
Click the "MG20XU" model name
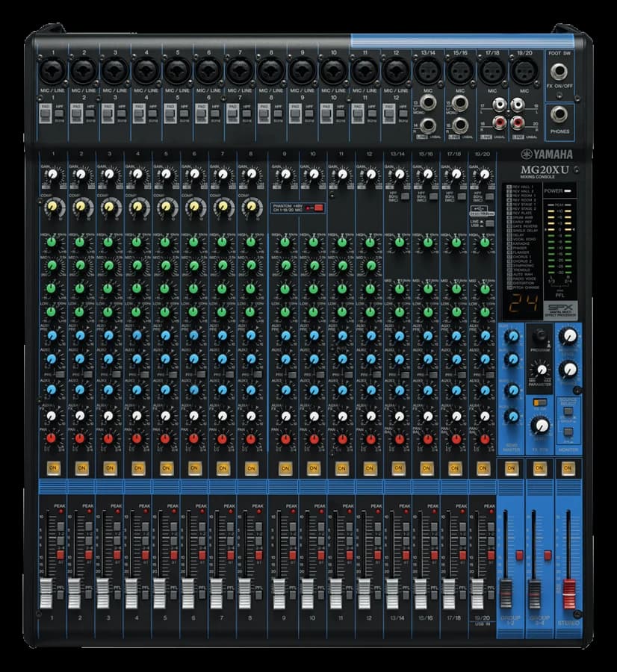tap(545, 169)
